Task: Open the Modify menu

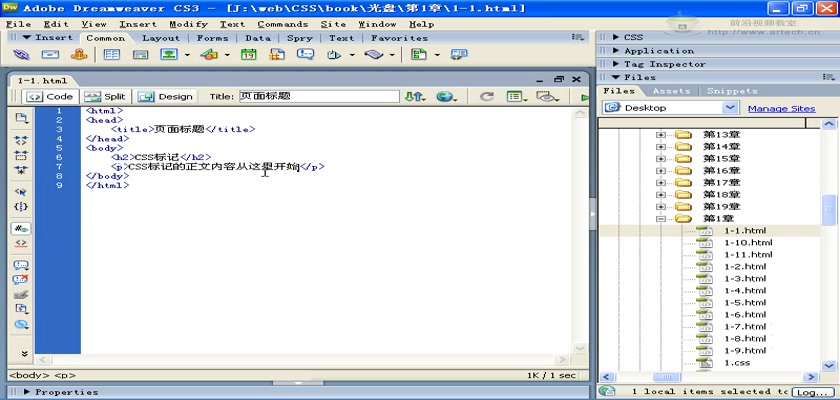Action: pyautogui.click(x=188, y=24)
